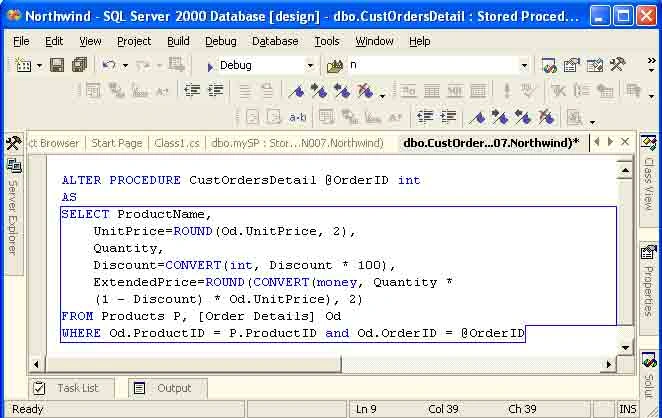Increase indent using second-row toolbar icon
Screen dimensions: 662x418
[215, 90]
